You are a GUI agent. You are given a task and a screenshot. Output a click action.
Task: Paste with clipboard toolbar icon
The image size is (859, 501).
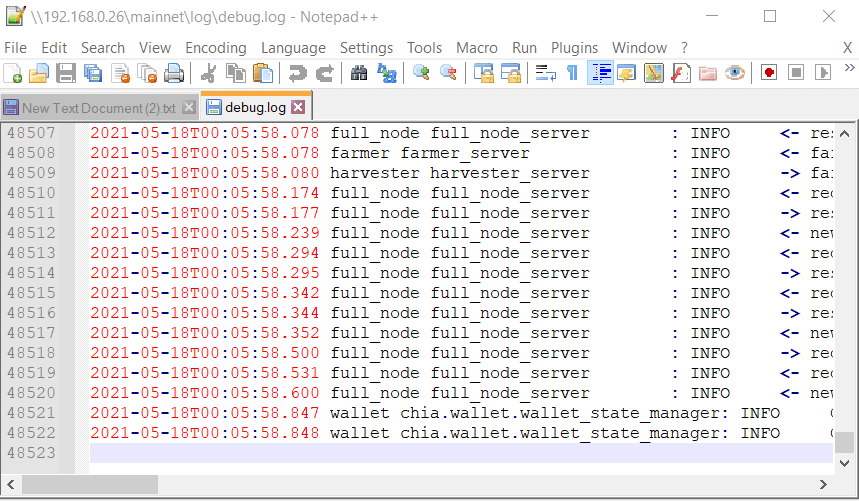pos(263,72)
